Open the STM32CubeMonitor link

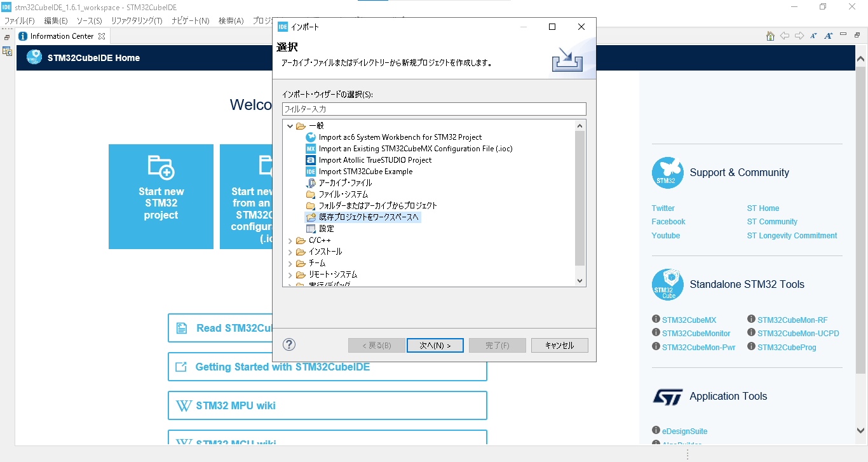[696, 334]
